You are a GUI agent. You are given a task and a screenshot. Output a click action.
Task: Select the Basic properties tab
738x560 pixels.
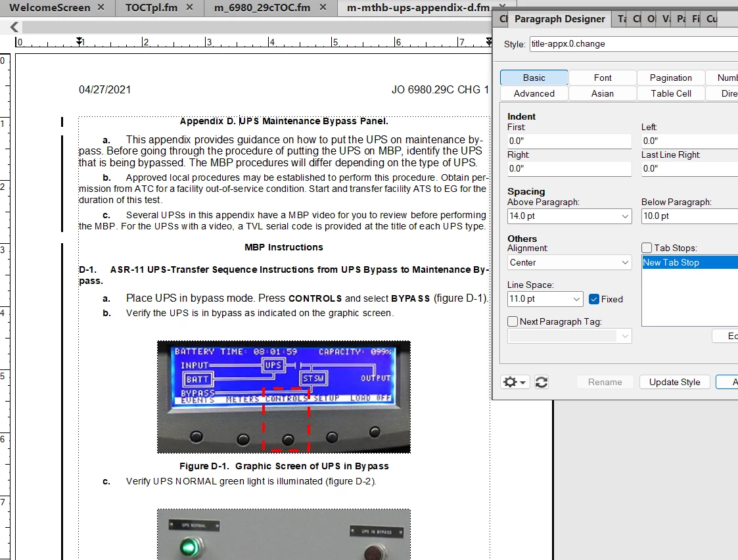(534, 78)
